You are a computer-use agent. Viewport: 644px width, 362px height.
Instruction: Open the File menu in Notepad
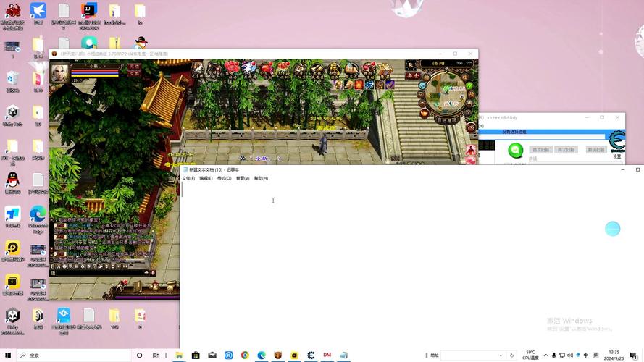click(x=188, y=178)
